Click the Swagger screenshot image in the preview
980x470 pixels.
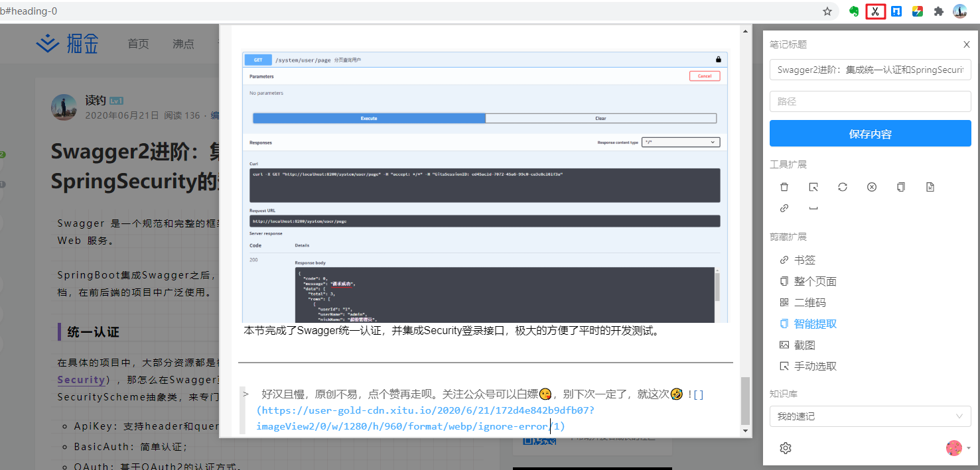[x=485, y=187]
